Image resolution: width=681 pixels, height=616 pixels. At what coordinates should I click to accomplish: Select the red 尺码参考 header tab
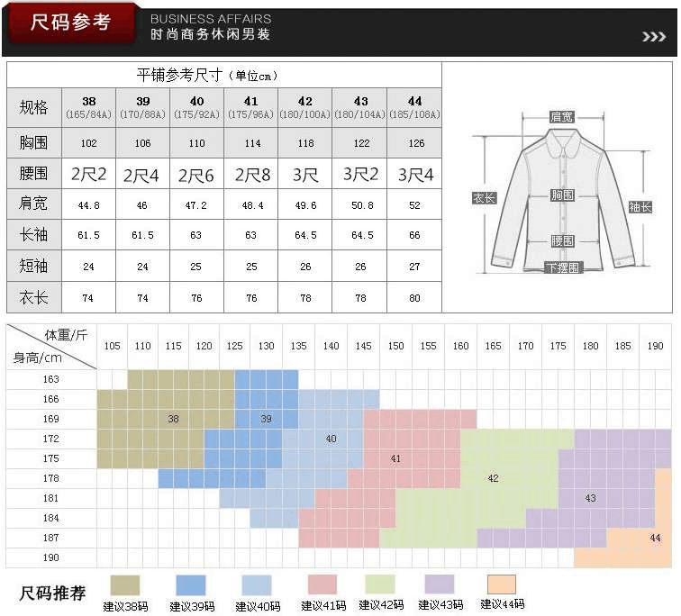[70, 23]
